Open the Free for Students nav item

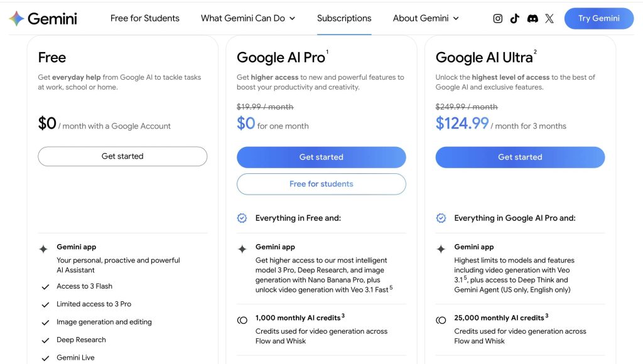[144, 18]
